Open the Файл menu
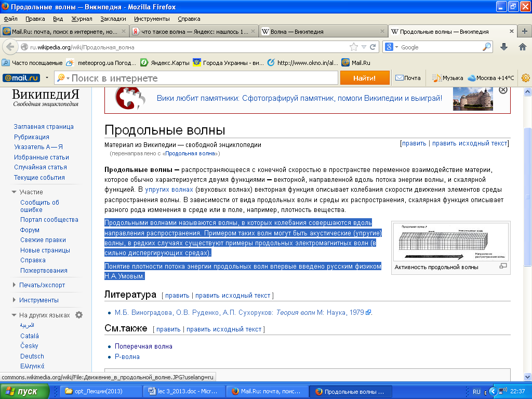Screen dimensions: 532x399 (10, 19)
